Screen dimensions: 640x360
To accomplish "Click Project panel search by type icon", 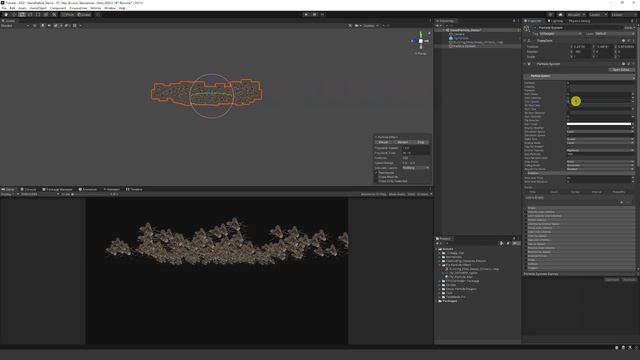I will tap(502, 243).
